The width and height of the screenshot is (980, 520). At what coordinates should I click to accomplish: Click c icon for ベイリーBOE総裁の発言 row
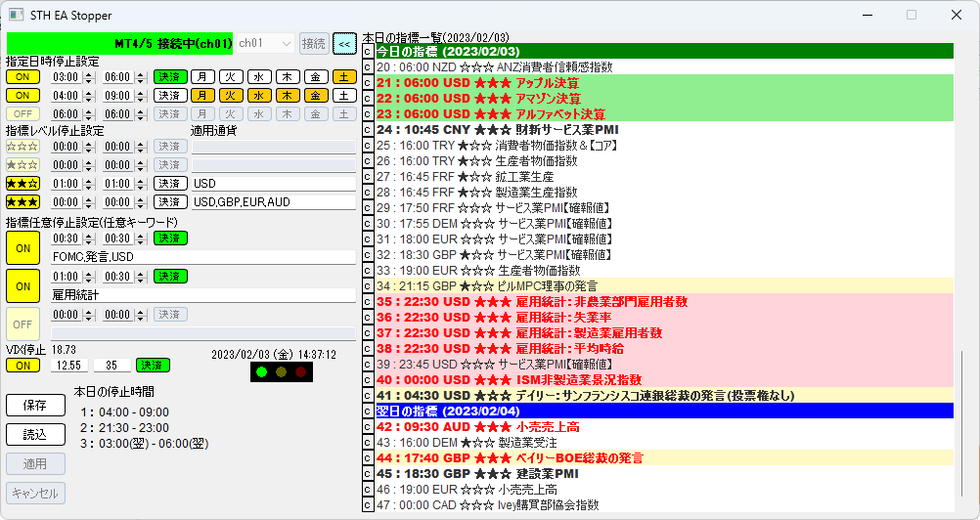[368, 458]
